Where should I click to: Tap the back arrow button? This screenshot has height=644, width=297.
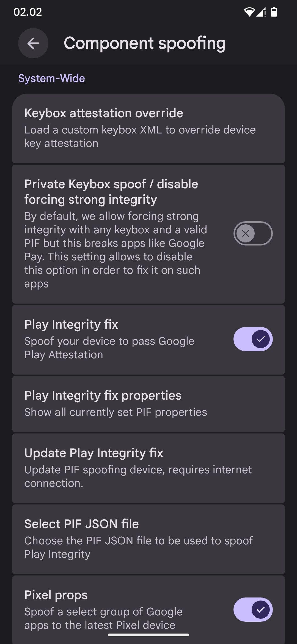pyautogui.click(x=33, y=43)
